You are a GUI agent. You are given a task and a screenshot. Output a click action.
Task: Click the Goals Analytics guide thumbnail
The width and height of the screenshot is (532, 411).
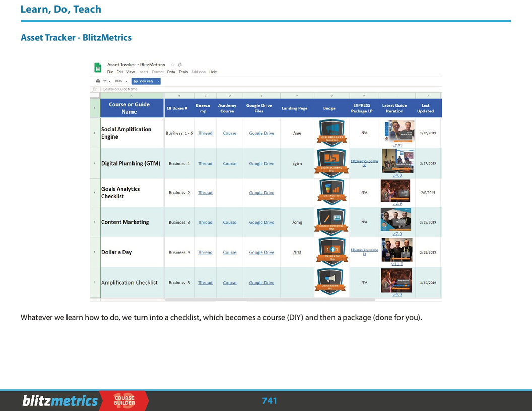tap(395, 190)
